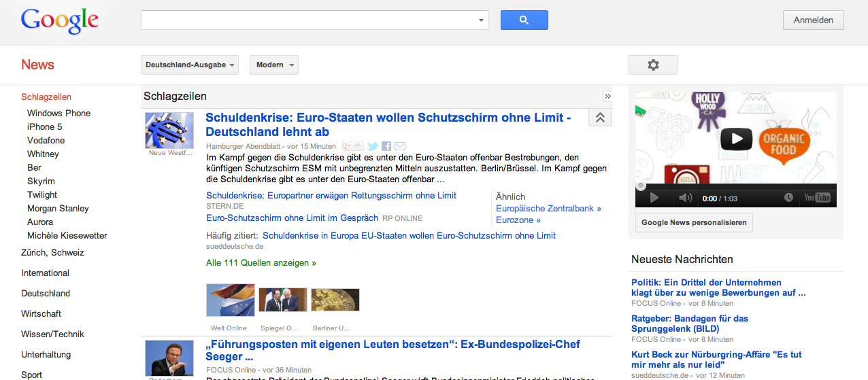Open the Deutschland-Ausgabe edition dropdown

(190, 65)
